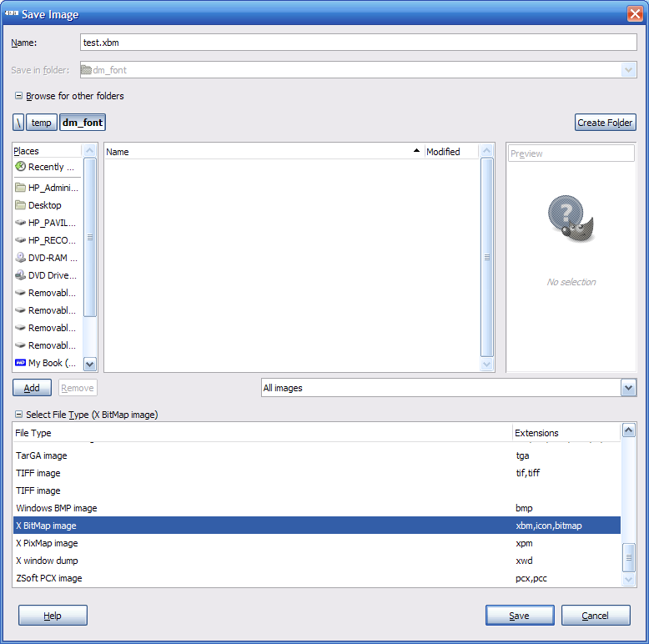Image resolution: width=649 pixels, height=644 pixels.
Task: Click the Remove bookmark button
Action: click(x=78, y=388)
